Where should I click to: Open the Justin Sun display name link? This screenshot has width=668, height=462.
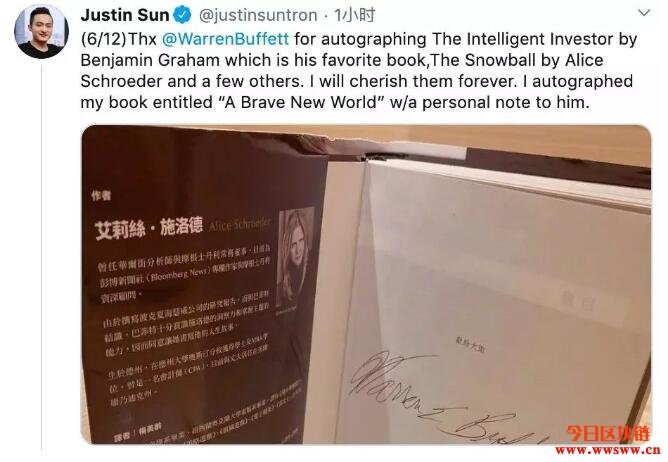click(x=125, y=15)
